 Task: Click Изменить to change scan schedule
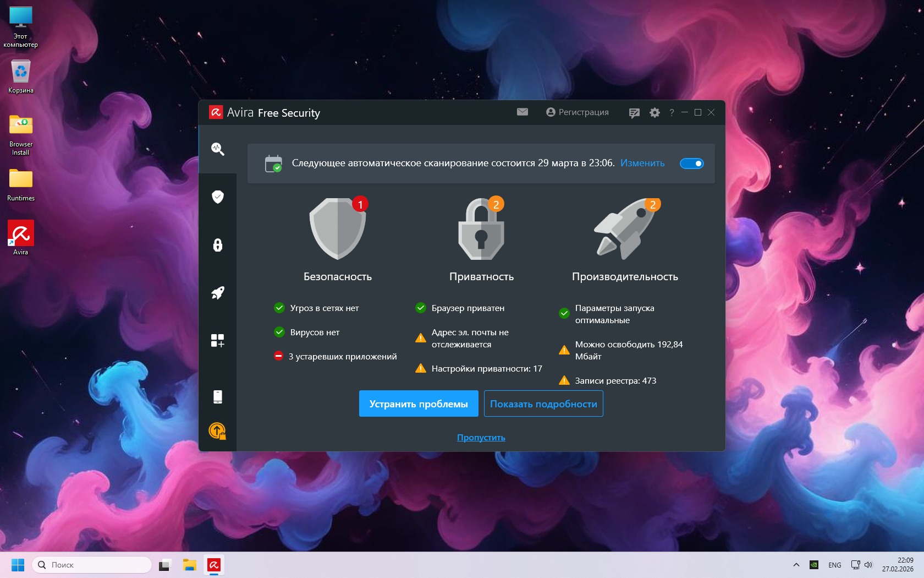pyautogui.click(x=642, y=163)
